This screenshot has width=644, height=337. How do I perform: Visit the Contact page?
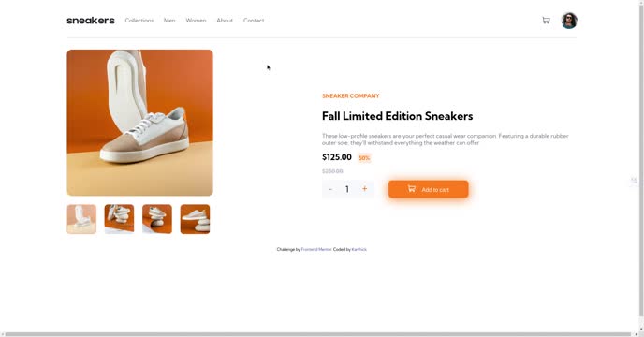[254, 21]
